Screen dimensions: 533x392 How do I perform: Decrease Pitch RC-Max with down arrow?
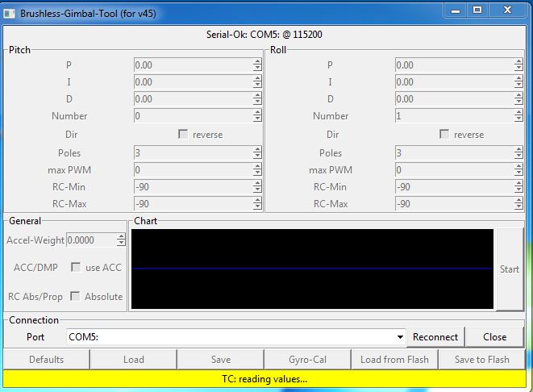(x=257, y=206)
